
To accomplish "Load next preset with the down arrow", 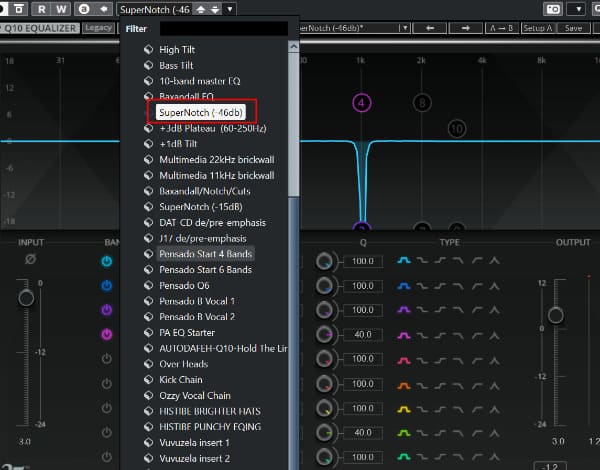I will [x=215, y=9].
